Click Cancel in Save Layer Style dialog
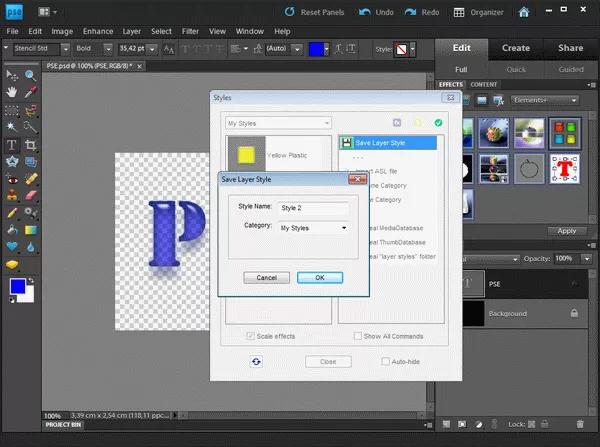 pos(266,277)
